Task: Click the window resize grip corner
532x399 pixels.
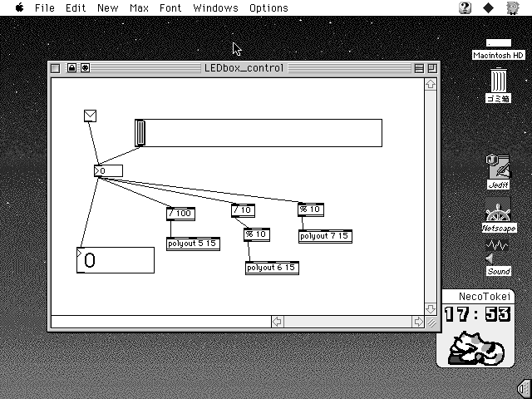Action: pyautogui.click(x=431, y=323)
